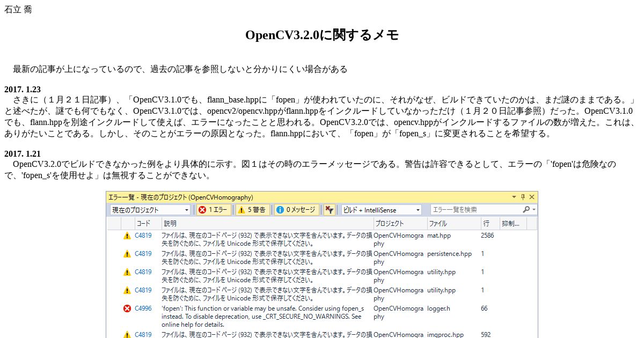
Task: Open the C4996 error code link
Action: [x=143, y=308]
